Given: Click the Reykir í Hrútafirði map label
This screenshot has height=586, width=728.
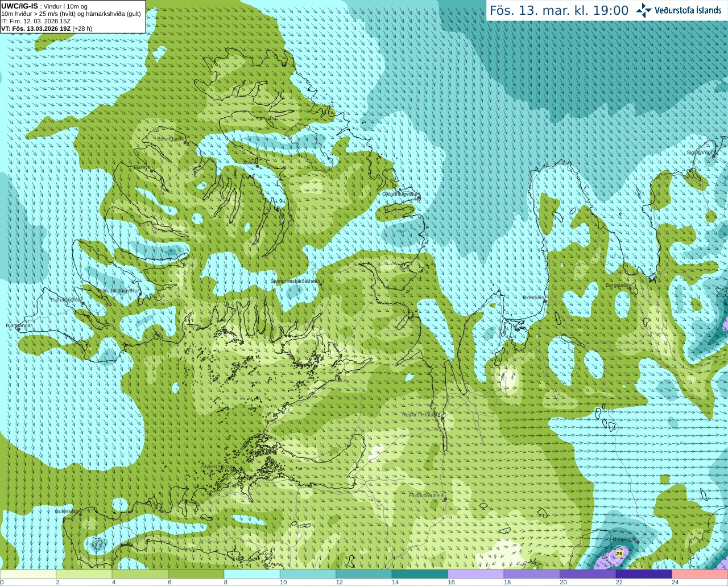Looking at the screenshot, I should point(422,415).
